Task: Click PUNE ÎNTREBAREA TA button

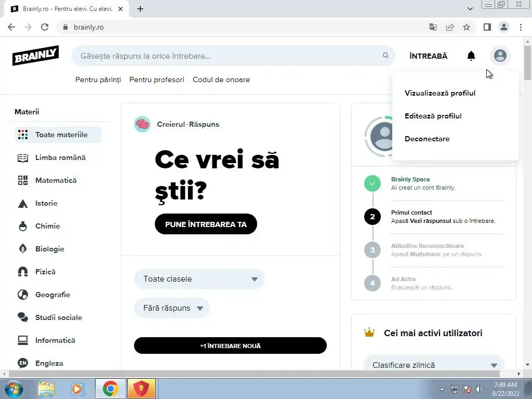Action: pos(206,224)
